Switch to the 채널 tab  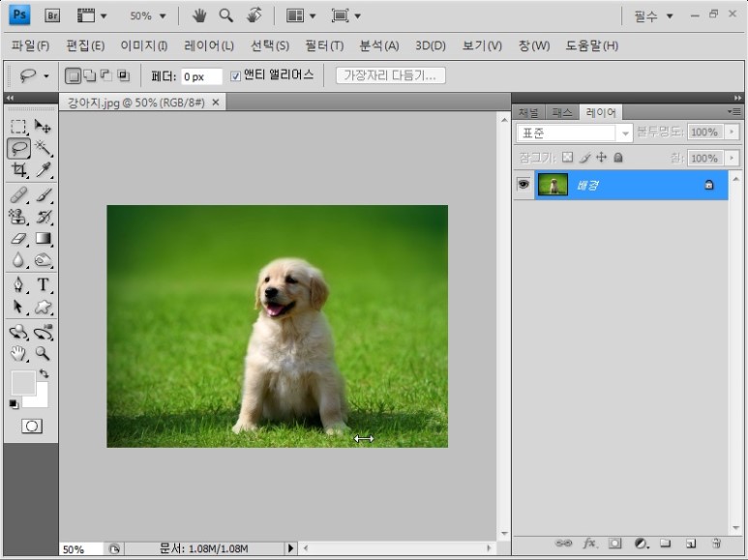[x=528, y=112]
